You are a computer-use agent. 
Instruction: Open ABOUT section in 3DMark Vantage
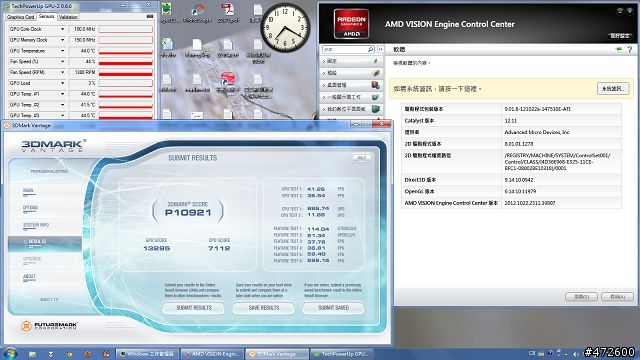29,277
